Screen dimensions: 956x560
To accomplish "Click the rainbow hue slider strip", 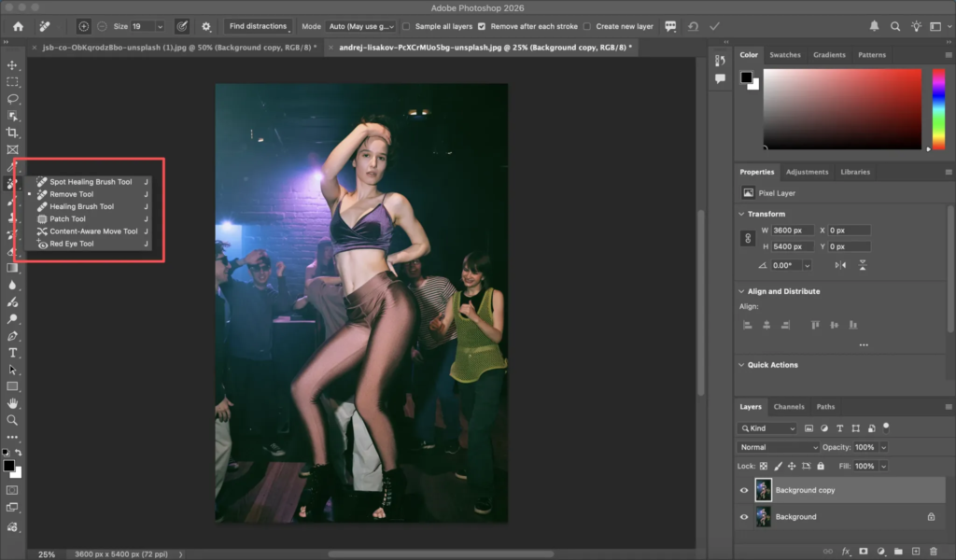I will (938, 107).
